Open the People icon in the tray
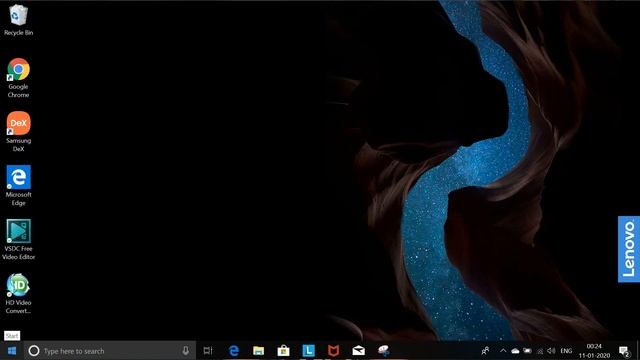 pyautogui.click(x=485, y=351)
